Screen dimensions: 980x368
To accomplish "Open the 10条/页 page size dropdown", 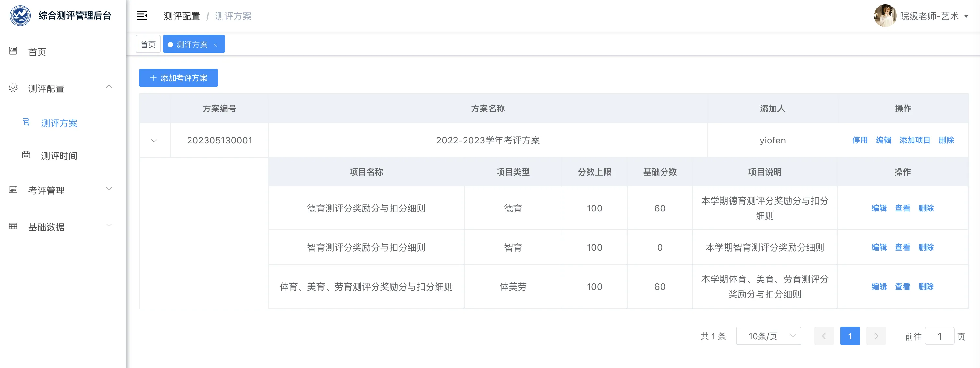I will [769, 336].
